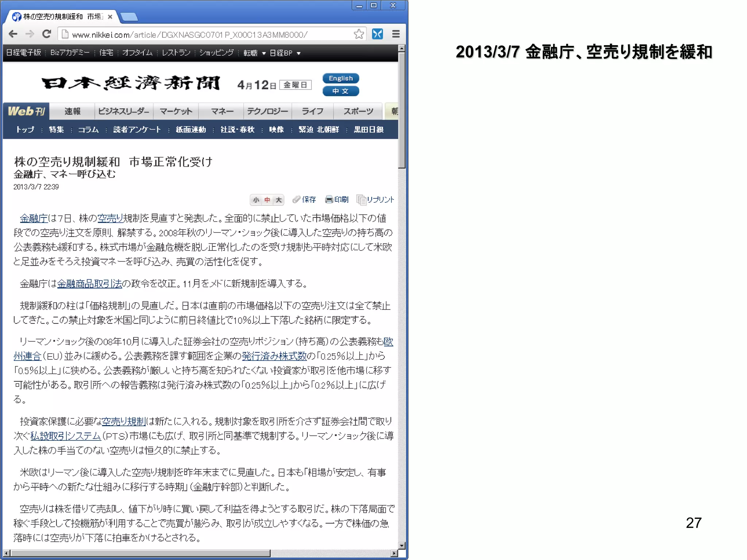Screen dimensions: 747x560
Task: Open the blue extension icon in toolbar
Action: 378,34
